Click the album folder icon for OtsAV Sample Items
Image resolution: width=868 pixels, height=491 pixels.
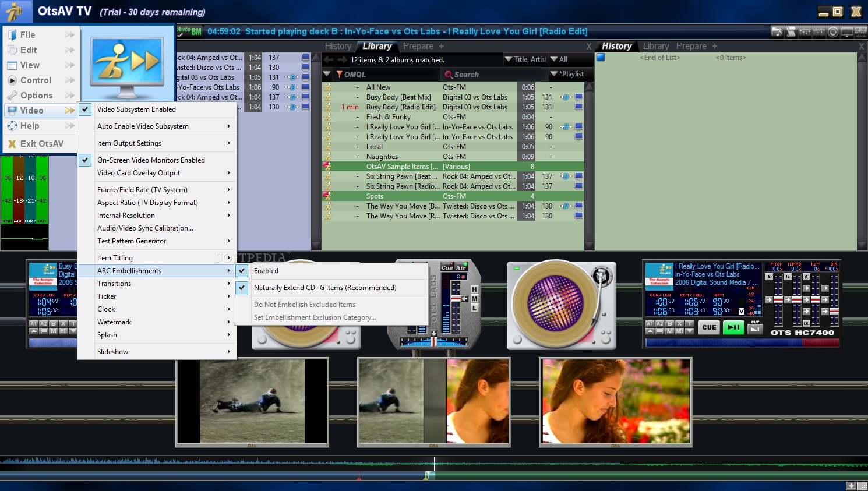[x=327, y=167]
